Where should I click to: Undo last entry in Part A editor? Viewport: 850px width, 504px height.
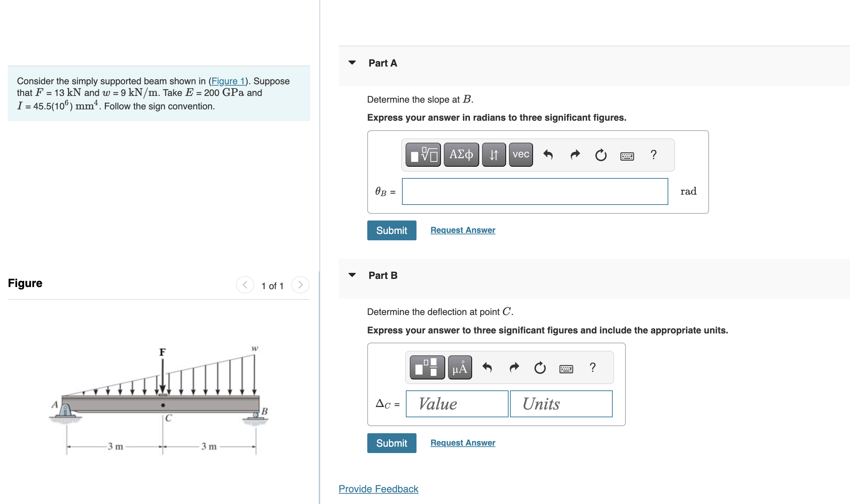(x=548, y=155)
